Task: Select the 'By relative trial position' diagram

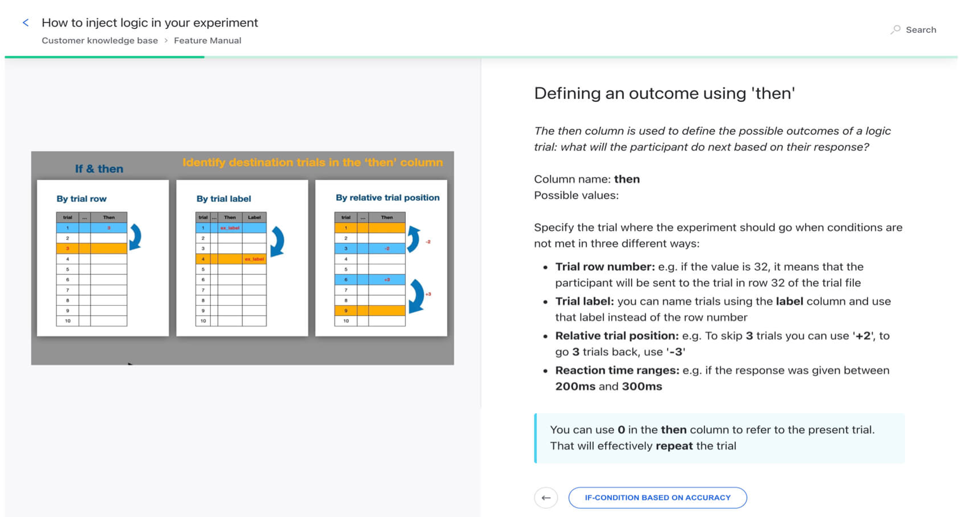Action: tap(380, 257)
